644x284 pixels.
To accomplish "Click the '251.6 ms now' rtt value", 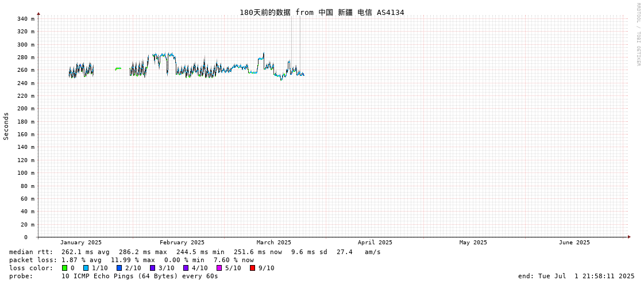I will point(259,252).
